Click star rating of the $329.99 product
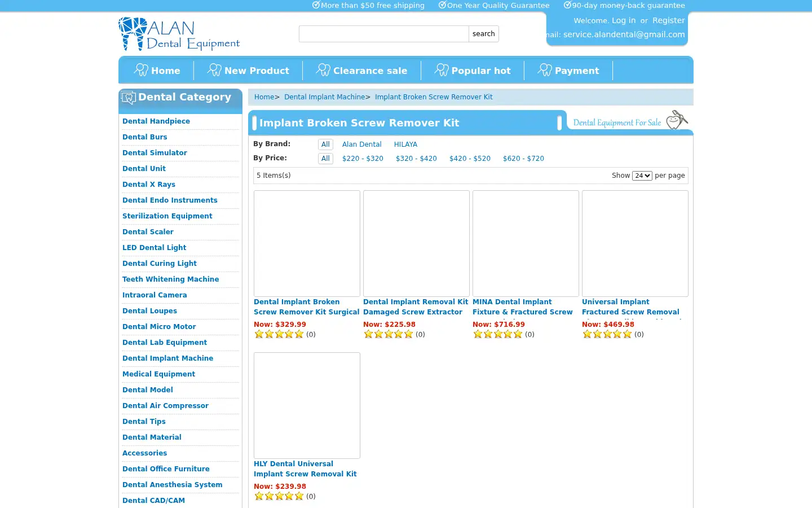The width and height of the screenshot is (812, 508). pyautogui.click(x=279, y=334)
